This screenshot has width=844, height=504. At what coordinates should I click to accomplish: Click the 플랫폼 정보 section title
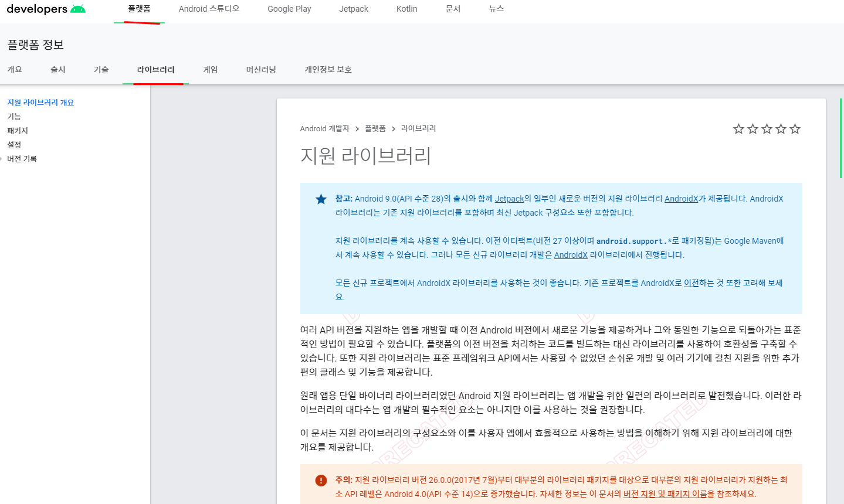click(35, 45)
